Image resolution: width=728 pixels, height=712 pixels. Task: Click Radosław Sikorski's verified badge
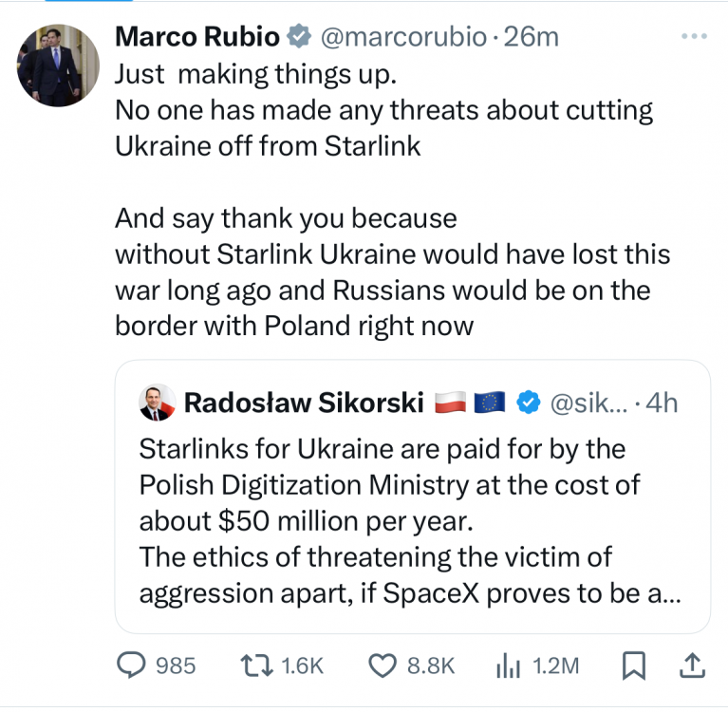(528, 403)
